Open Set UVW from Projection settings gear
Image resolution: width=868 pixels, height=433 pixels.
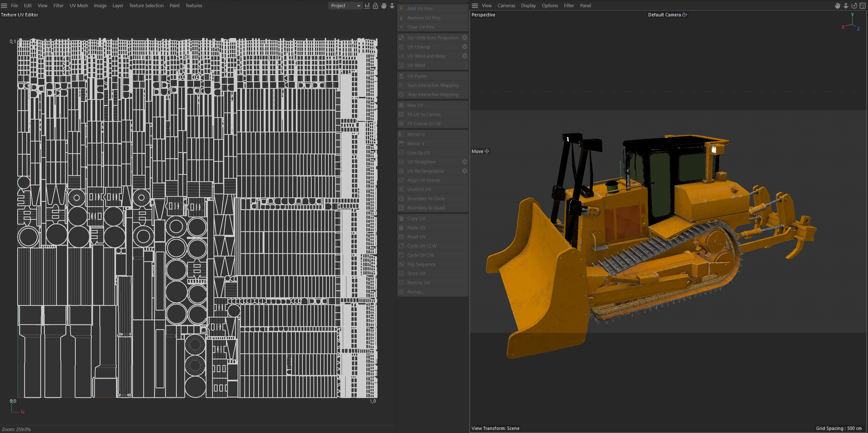coord(464,38)
